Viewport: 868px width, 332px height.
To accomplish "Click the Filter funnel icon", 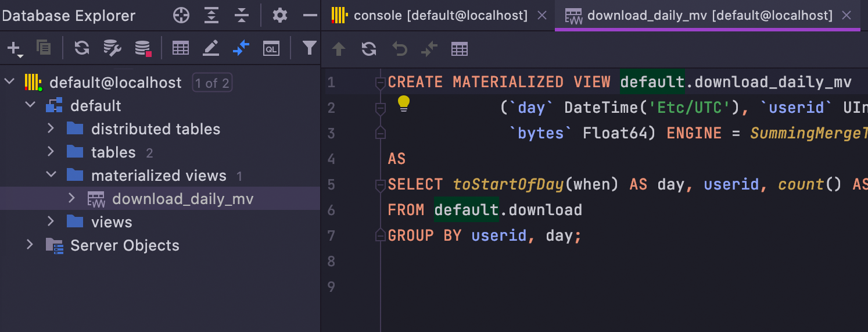I will (x=310, y=48).
